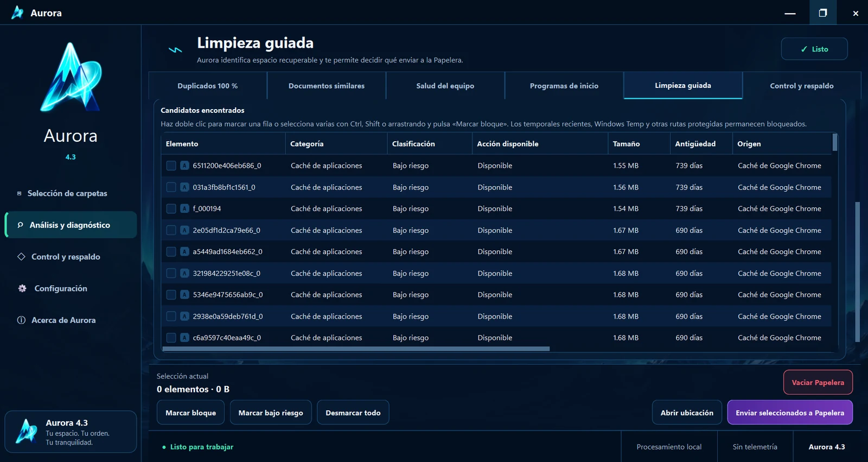Viewport: 868px width, 462px height.
Task: Click the Selección de carpetas sidebar icon
Action: [x=20, y=193]
